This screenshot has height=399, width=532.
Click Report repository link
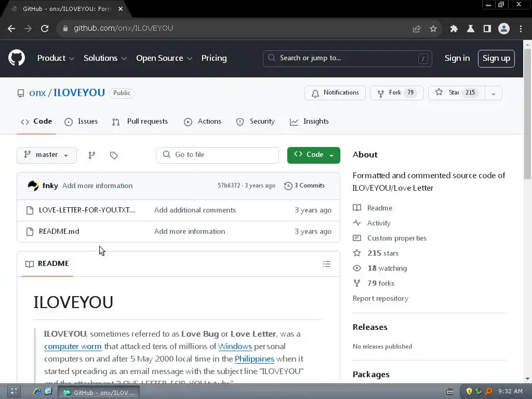click(380, 298)
